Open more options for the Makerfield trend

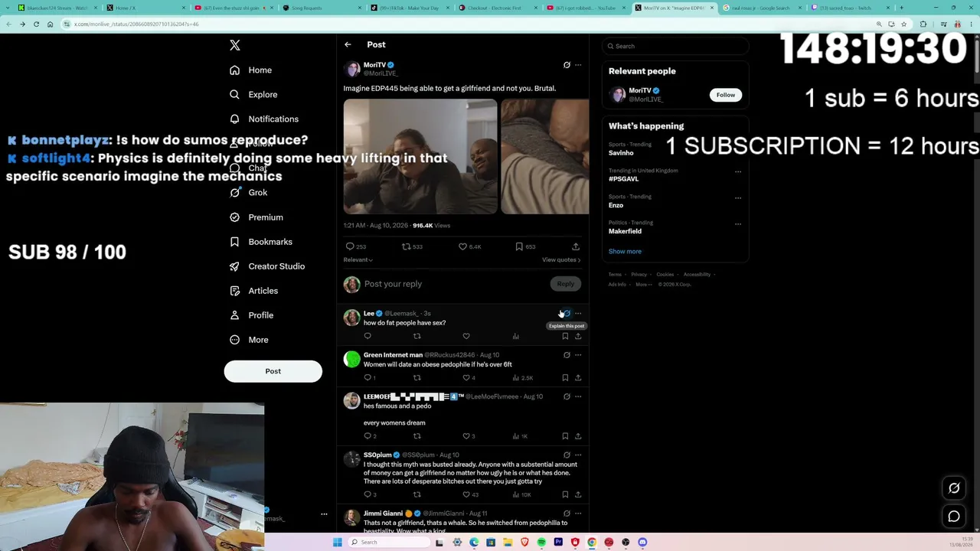pyautogui.click(x=738, y=223)
